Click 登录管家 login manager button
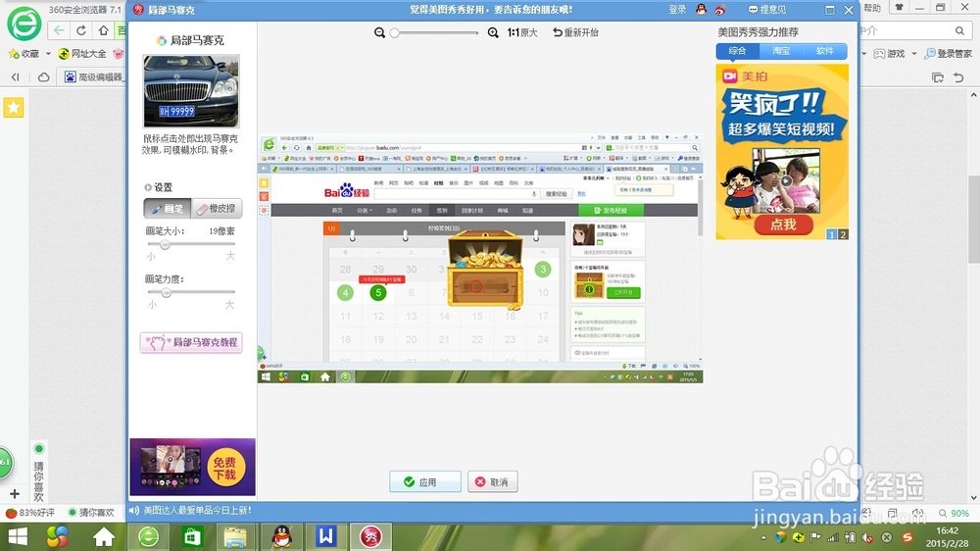This screenshot has width=980, height=551. click(948, 54)
